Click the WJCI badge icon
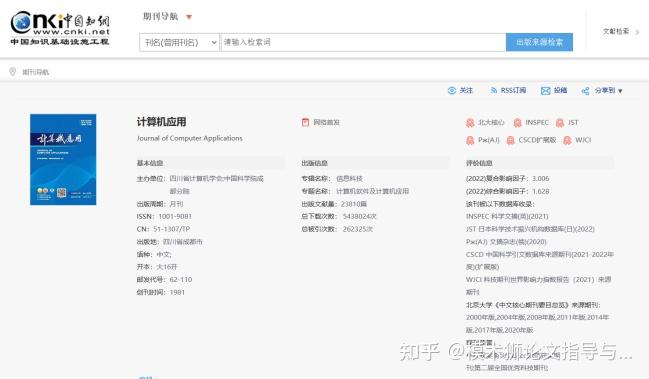This screenshot has height=379, width=649. click(567, 140)
